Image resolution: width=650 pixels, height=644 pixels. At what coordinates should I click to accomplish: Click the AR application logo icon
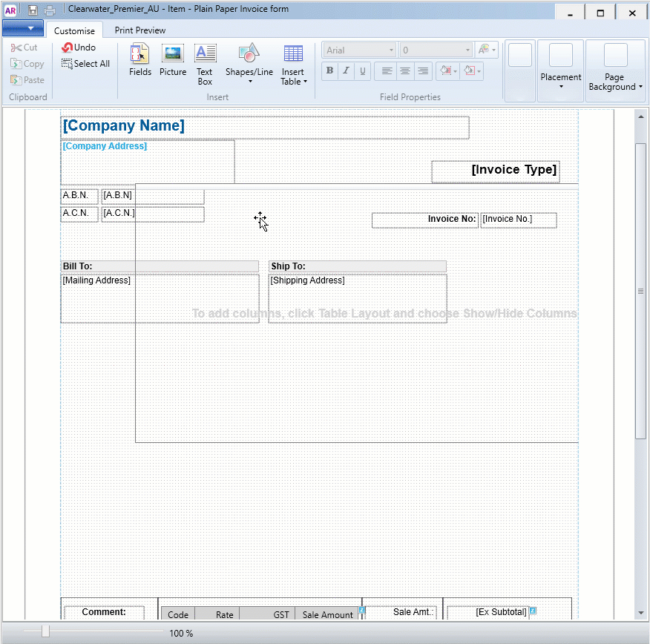click(x=10, y=10)
